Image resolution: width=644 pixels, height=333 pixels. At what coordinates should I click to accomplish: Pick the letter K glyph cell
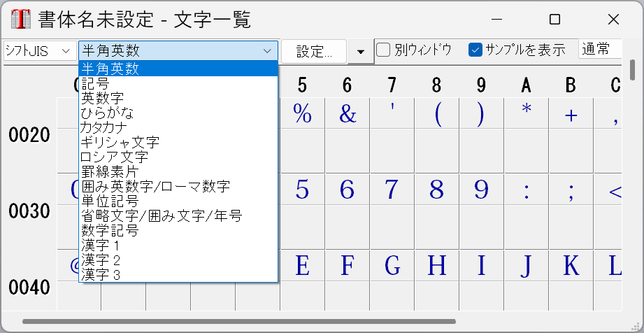571,266
